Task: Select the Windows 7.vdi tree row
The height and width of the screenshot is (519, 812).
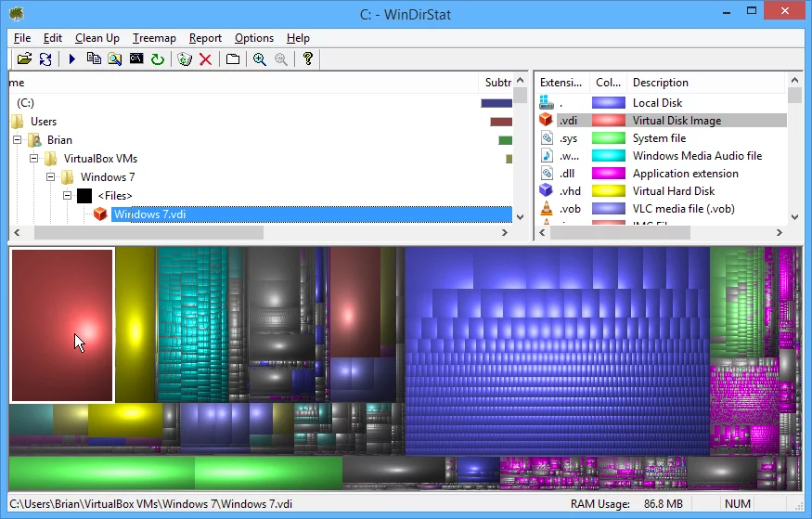Action: point(311,214)
